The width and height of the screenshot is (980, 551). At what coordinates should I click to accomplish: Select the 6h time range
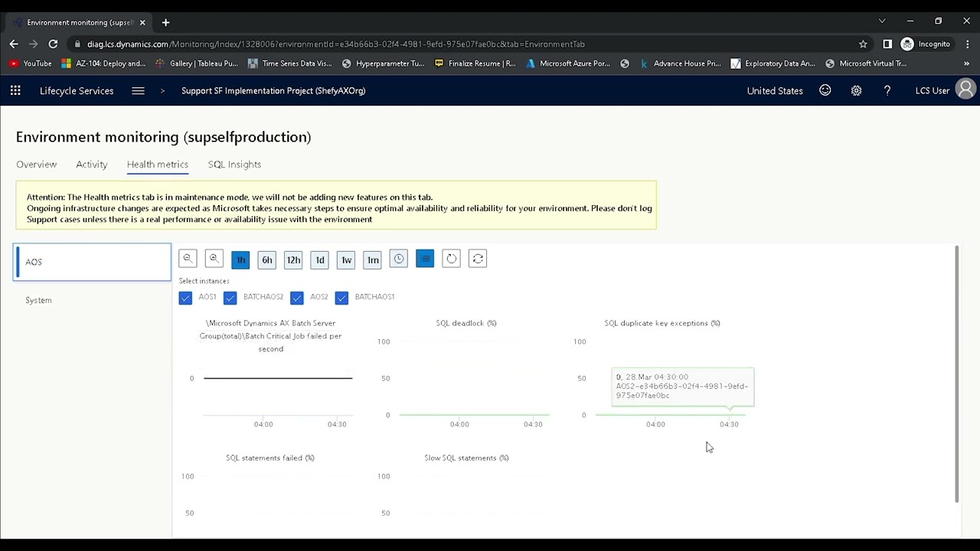[x=266, y=259]
